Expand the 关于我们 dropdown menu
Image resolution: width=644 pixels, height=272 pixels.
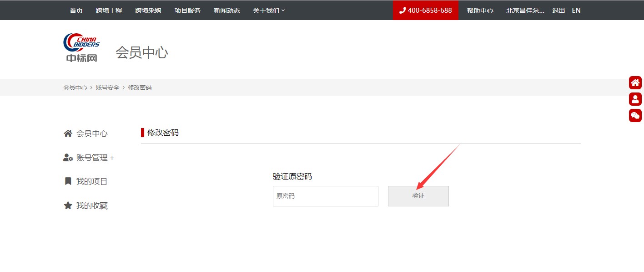[x=269, y=10]
